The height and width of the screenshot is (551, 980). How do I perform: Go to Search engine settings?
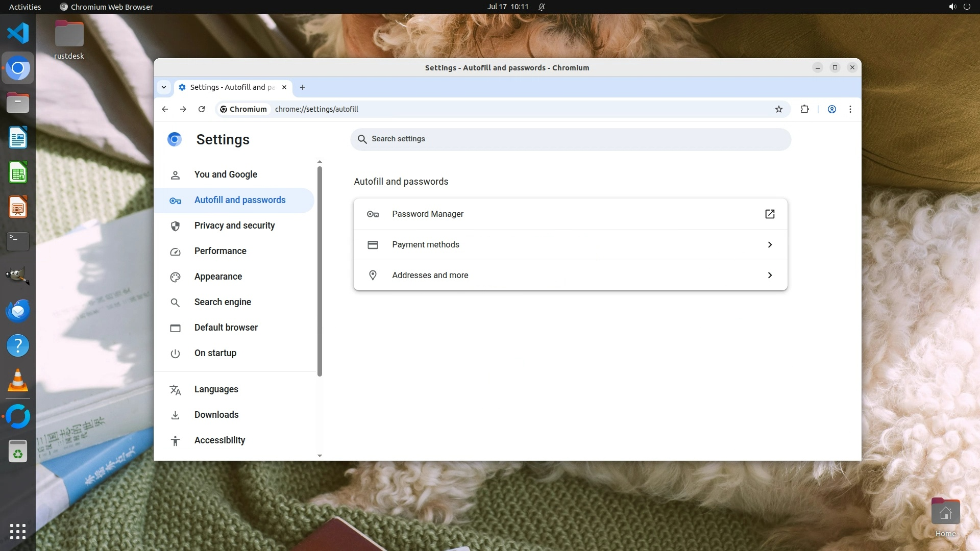click(x=223, y=302)
